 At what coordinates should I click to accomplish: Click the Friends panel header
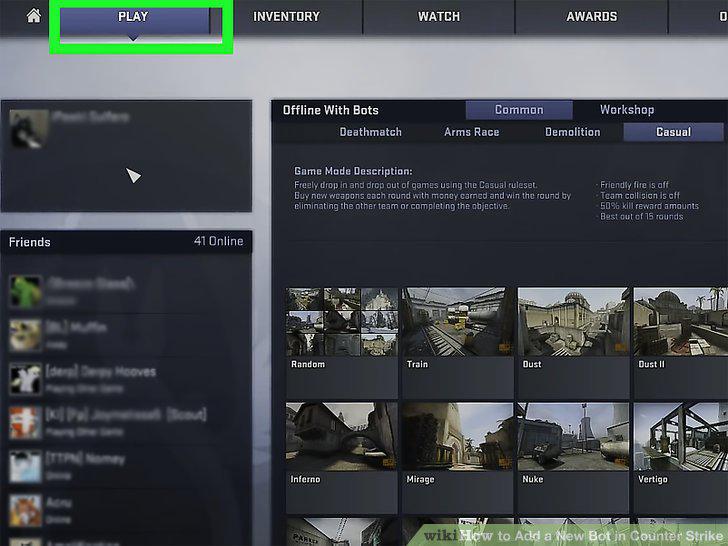pos(126,242)
